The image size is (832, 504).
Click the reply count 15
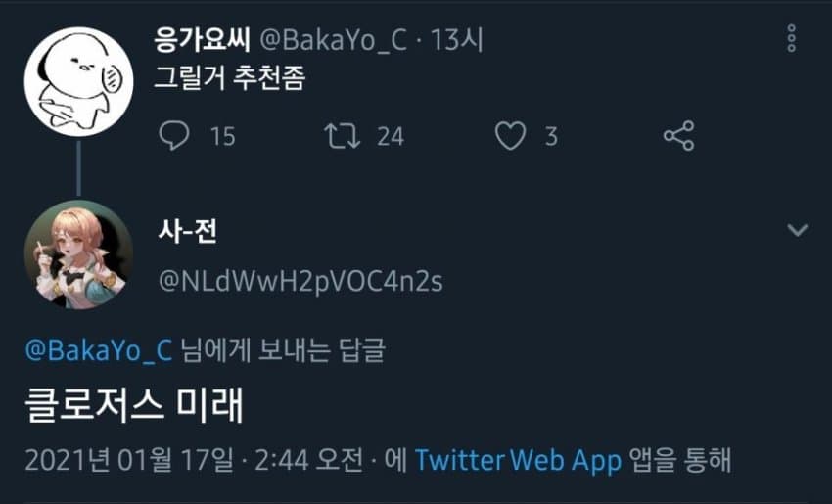click(x=223, y=136)
